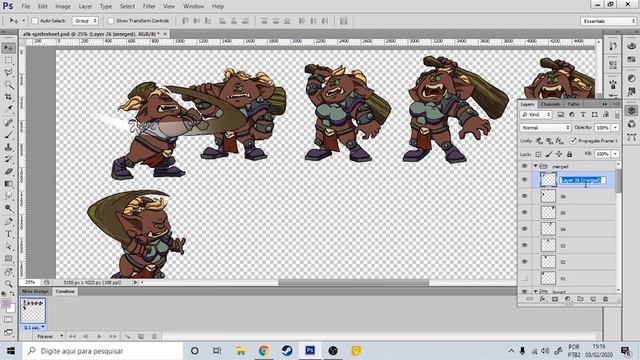Select the frame 1 thumbnail in Timeline
The height and width of the screenshot is (360, 640).
33,312
